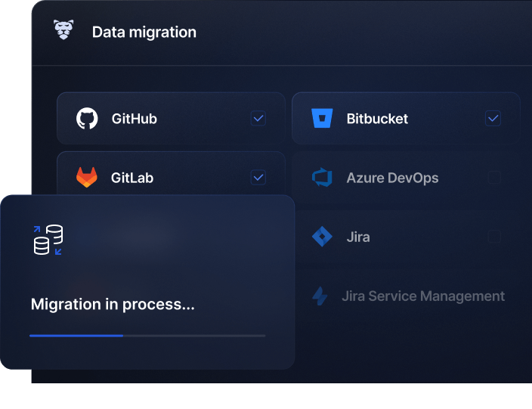
Task: Click the database migration arrows icon
Action: coord(48,240)
